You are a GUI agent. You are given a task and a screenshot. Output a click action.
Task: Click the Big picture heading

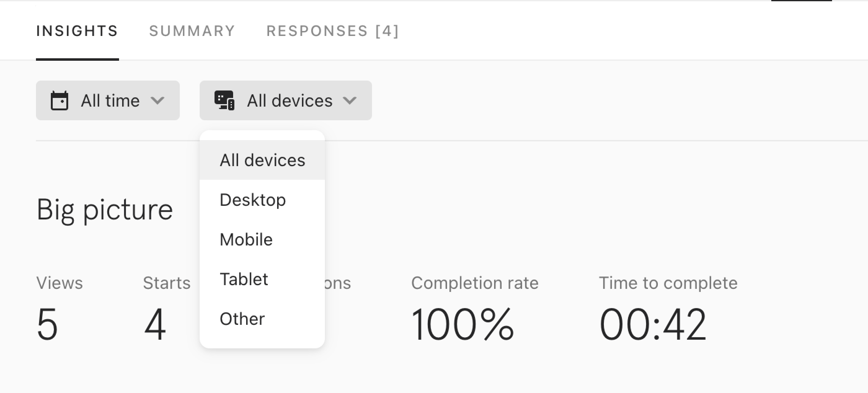click(104, 210)
